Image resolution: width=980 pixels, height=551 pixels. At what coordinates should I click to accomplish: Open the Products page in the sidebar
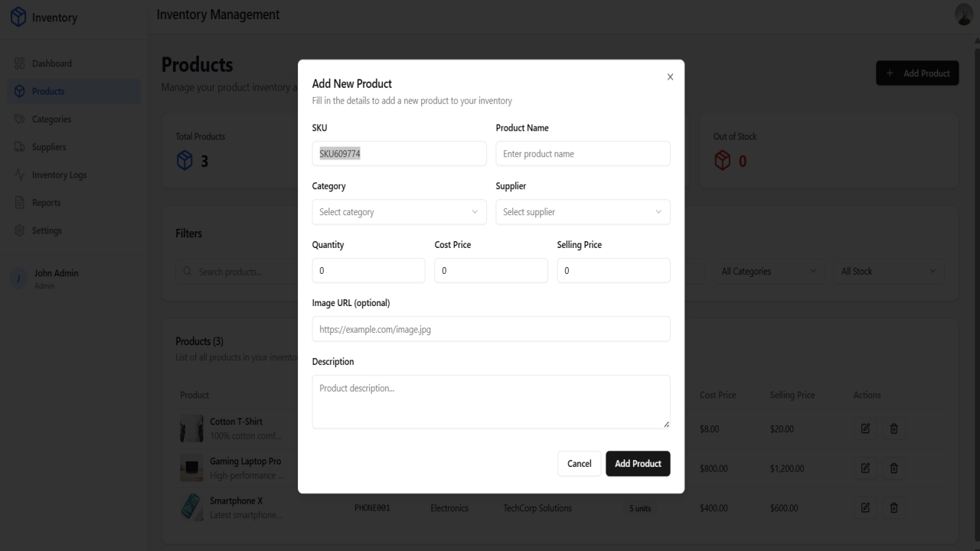tap(73, 91)
